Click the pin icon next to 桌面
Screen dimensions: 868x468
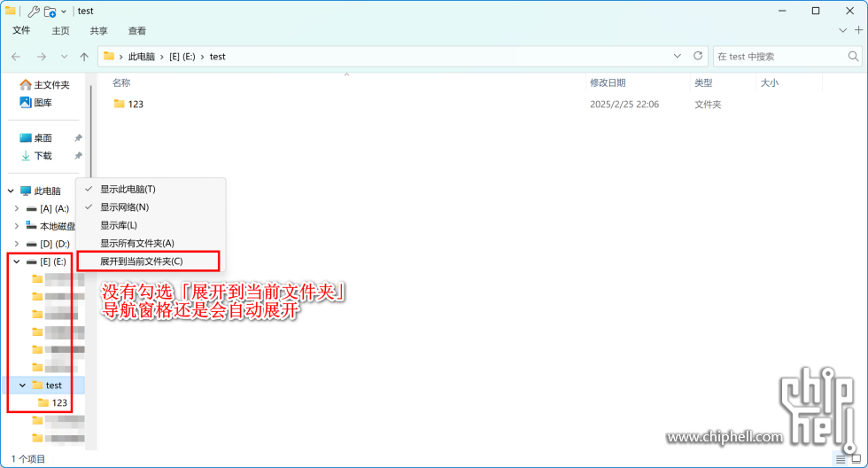[x=79, y=138]
